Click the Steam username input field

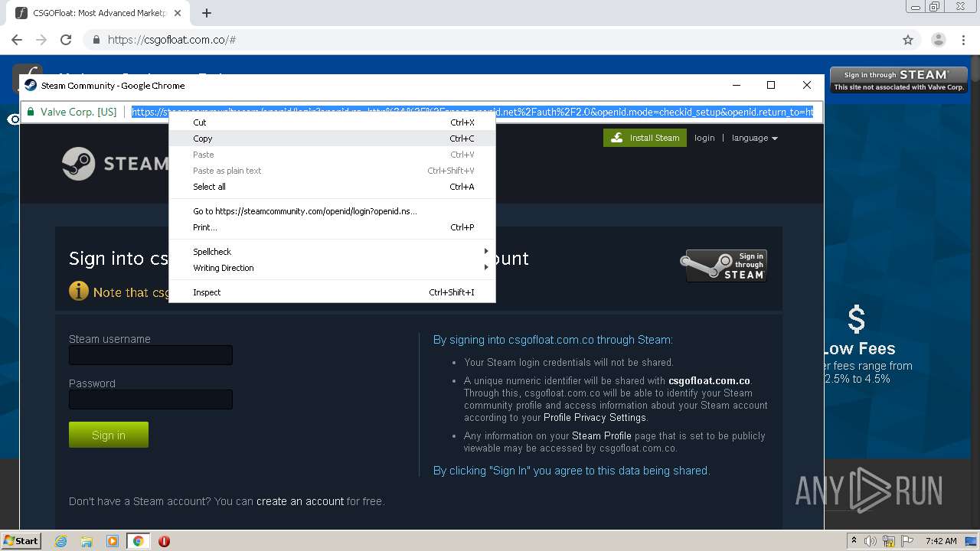[x=151, y=355]
